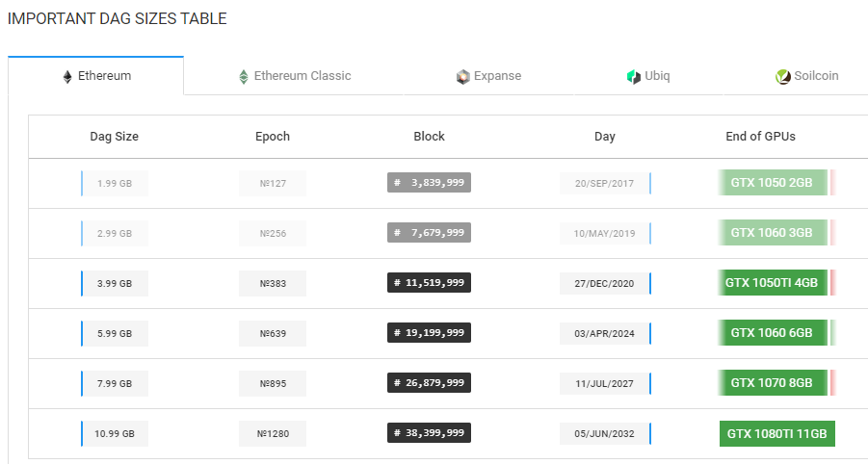Screen dimensions: 868x464
Task: Click the date 11/JUL/2027
Action: pos(605,383)
